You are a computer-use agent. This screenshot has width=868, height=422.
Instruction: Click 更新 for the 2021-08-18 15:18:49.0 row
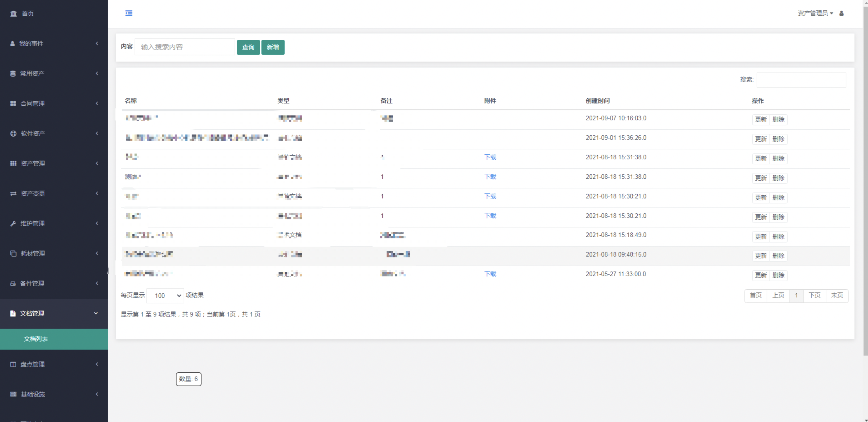(761, 236)
